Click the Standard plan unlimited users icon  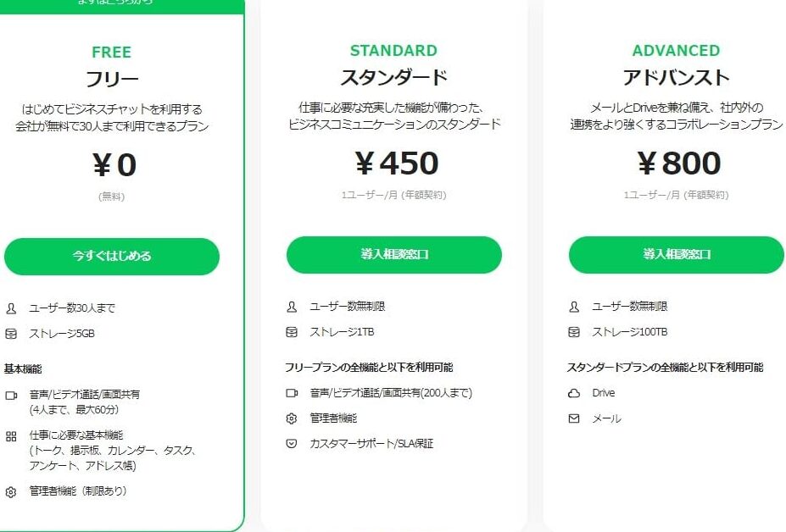(292, 307)
